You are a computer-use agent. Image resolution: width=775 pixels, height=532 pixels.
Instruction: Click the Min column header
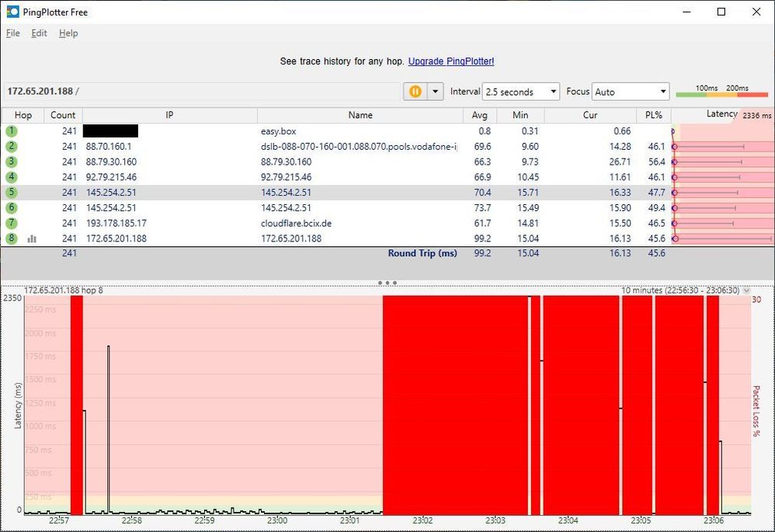coord(520,115)
